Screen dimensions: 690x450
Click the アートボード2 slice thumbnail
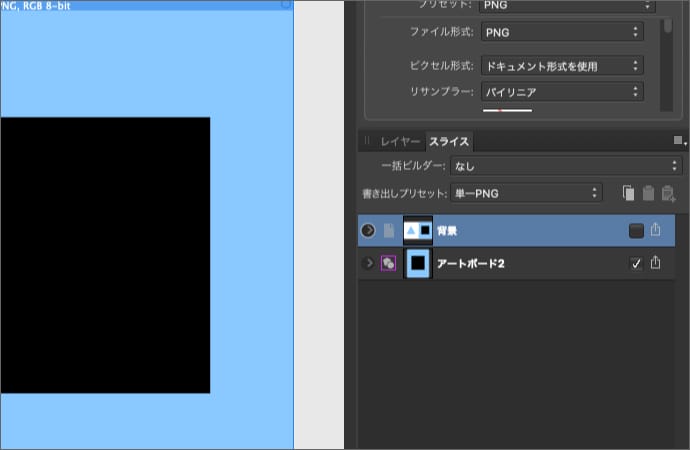pyautogui.click(x=418, y=263)
